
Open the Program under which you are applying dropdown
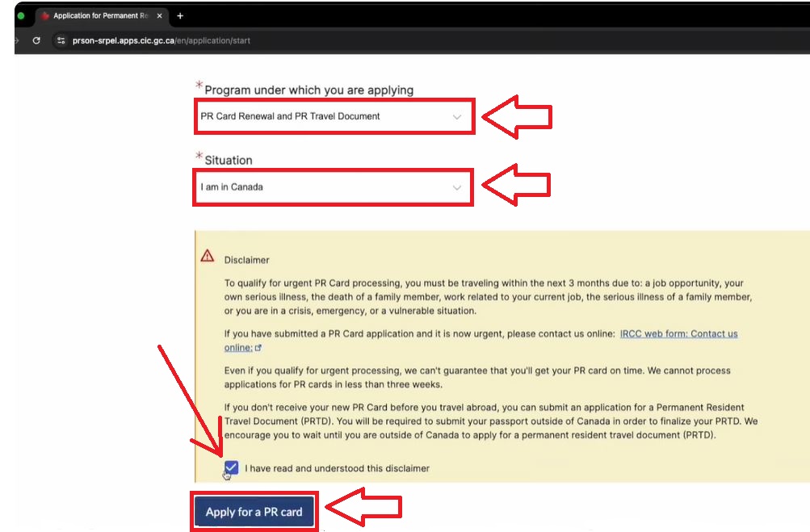[334, 116]
